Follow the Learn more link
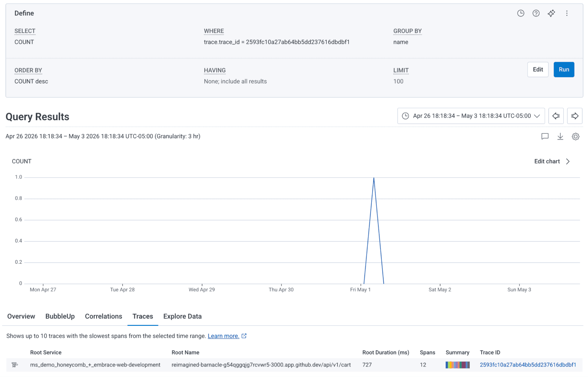Screen dimensions: 588x377 coord(223,336)
